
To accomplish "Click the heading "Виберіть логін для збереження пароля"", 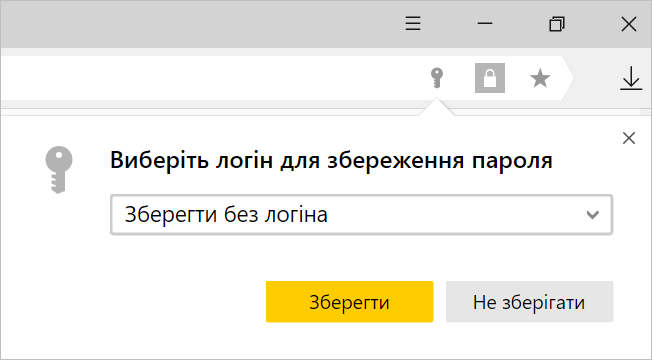I will coord(331,160).
